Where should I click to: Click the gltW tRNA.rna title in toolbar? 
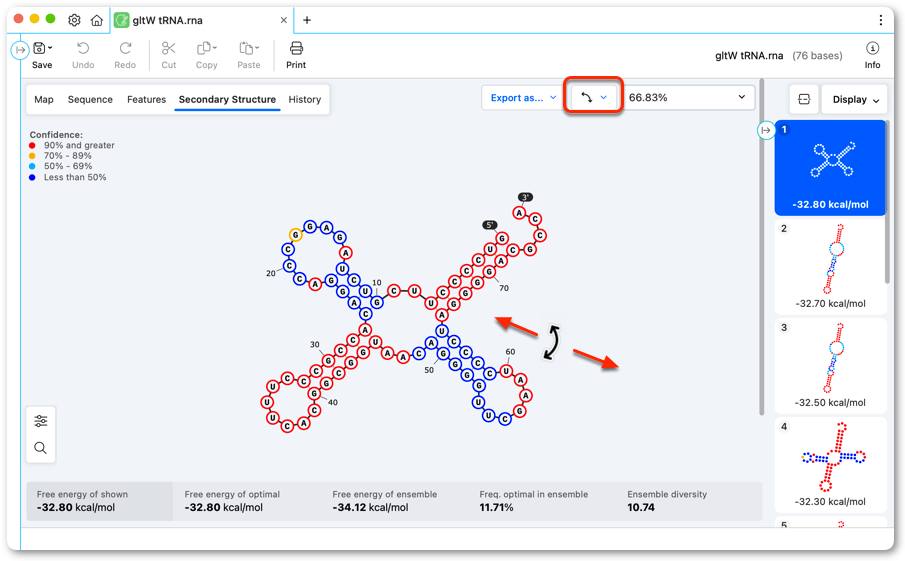tap(749, 55)
